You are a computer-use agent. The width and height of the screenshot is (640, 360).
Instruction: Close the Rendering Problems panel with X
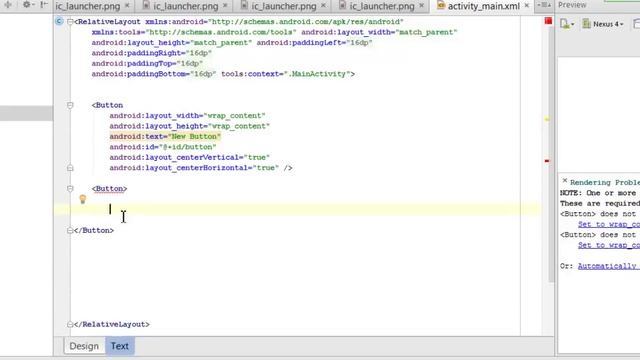point(564,180)
